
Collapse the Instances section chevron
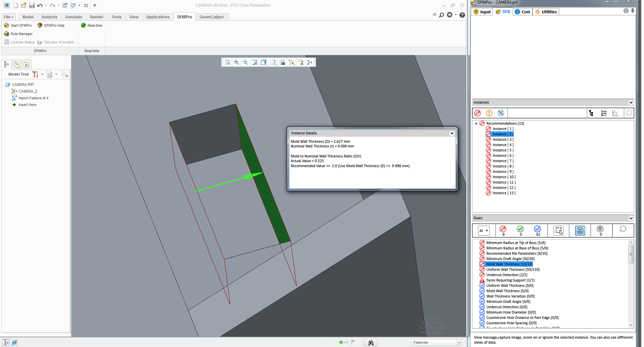(631, 103)
